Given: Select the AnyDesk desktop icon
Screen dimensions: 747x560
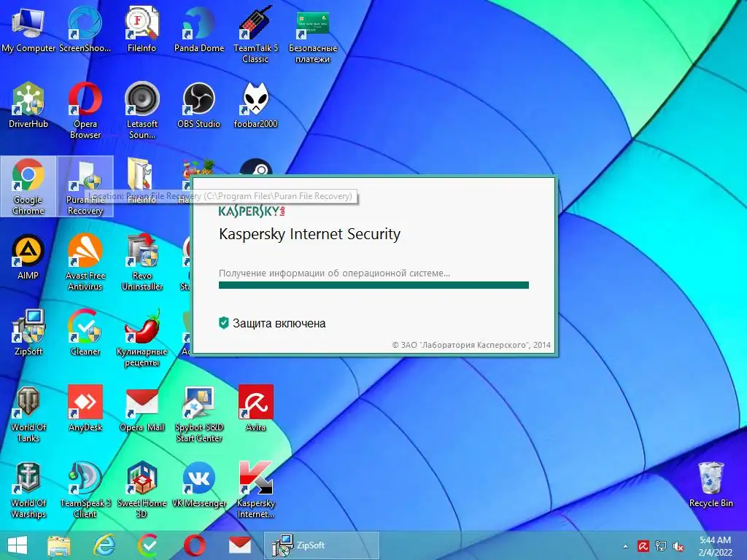Looking at the screenshot, I should coord(85,408).
